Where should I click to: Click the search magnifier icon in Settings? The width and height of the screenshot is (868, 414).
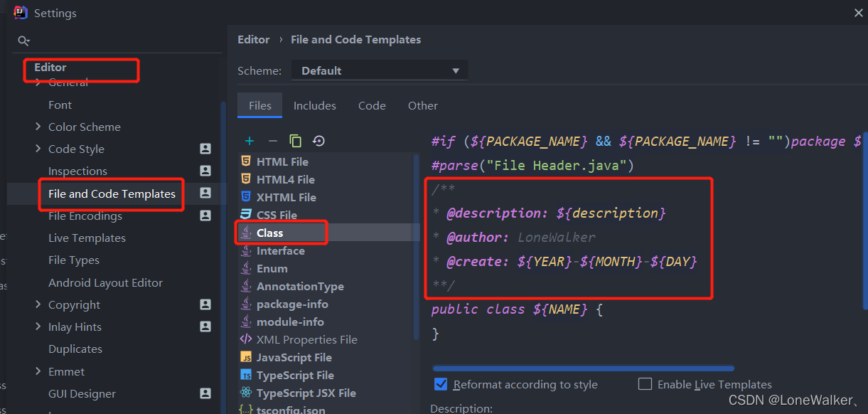click(23, 41)
